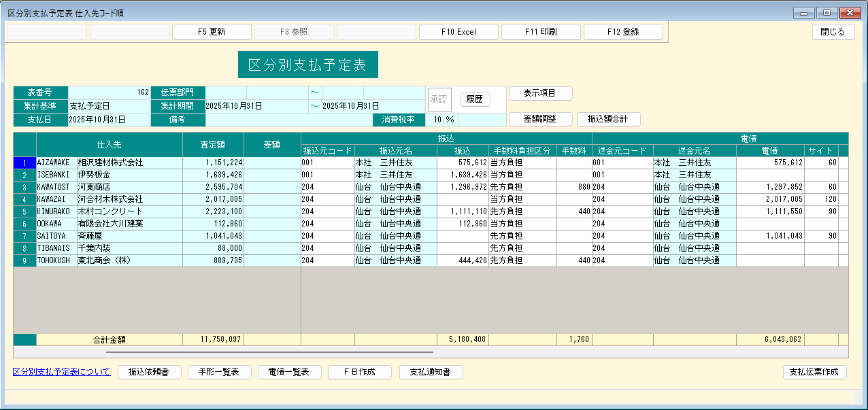This screenshot has width=868, height=410.
Task: Click the empty 備考 remarks field
Action: tap(288, 120)
